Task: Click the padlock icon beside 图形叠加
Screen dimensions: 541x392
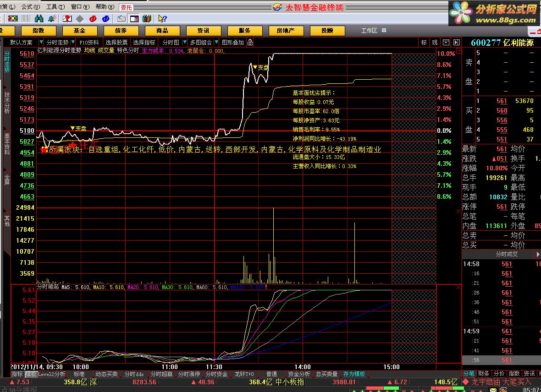Action: pyautogui.click(x=250, y=43)
